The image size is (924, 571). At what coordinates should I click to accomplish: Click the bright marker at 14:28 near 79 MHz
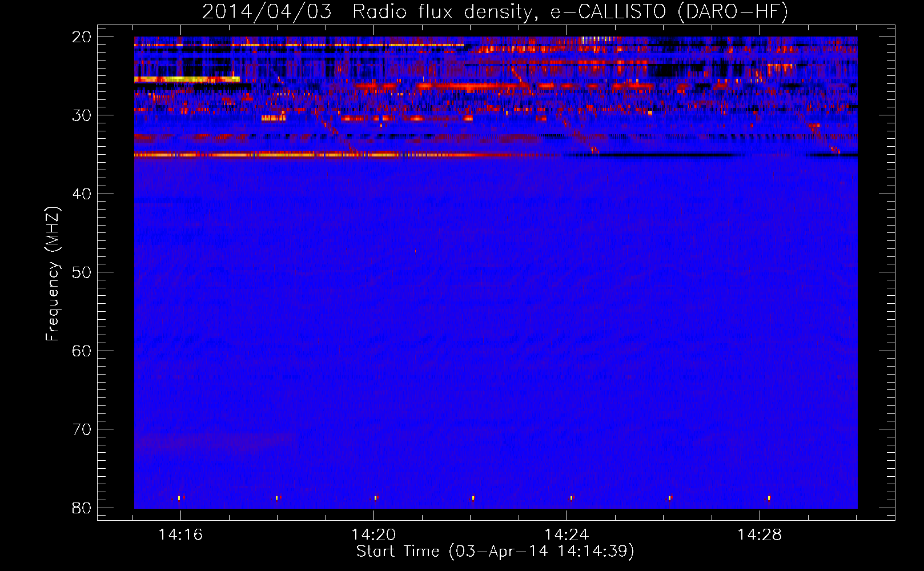pyautogui.click(x=769, y=498)
